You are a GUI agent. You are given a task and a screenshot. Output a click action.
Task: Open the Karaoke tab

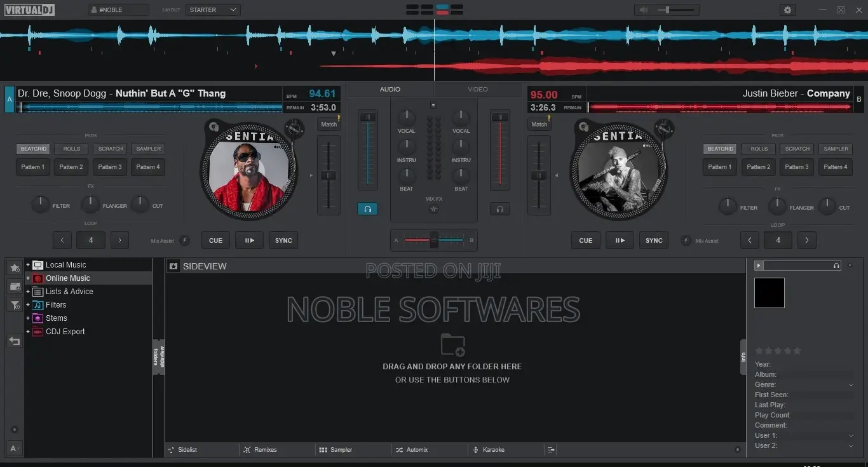click(x=489, y=449)
